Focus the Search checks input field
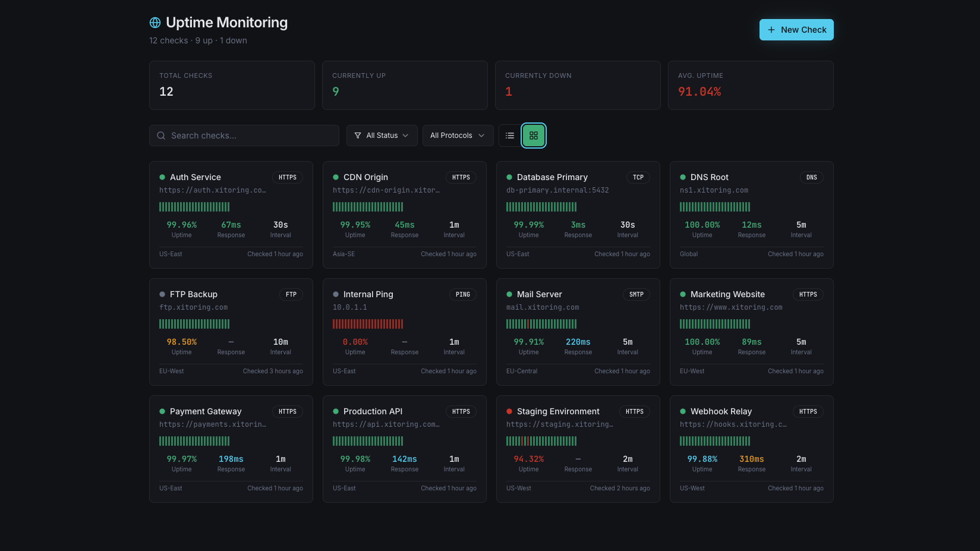Viewport: 980px width, 551px height. pyautogui.click(x=250, y=136)
